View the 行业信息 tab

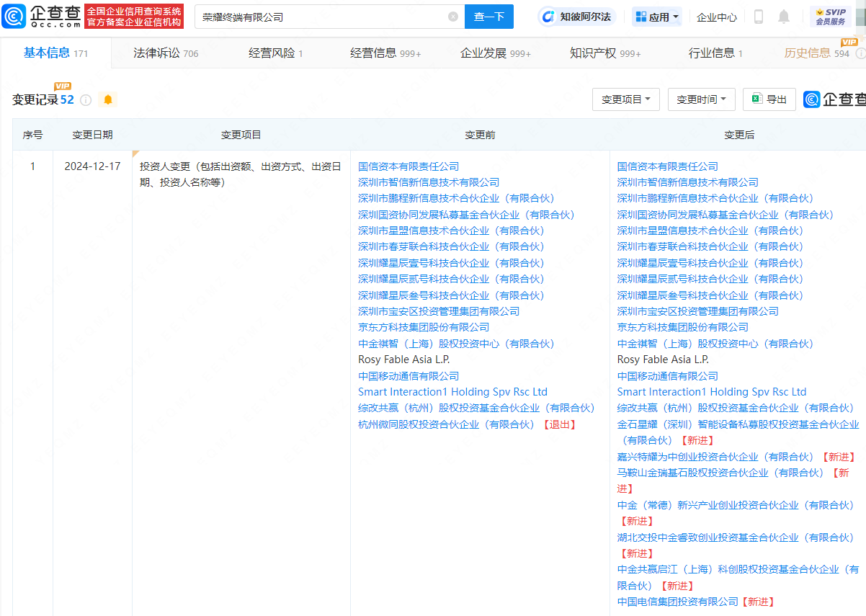[715, 53]
